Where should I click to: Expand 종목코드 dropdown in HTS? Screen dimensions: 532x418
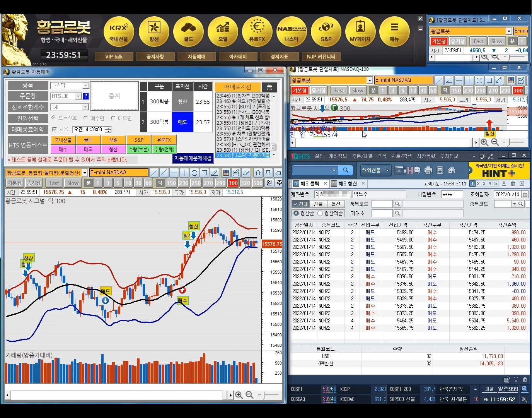[514, 204]
